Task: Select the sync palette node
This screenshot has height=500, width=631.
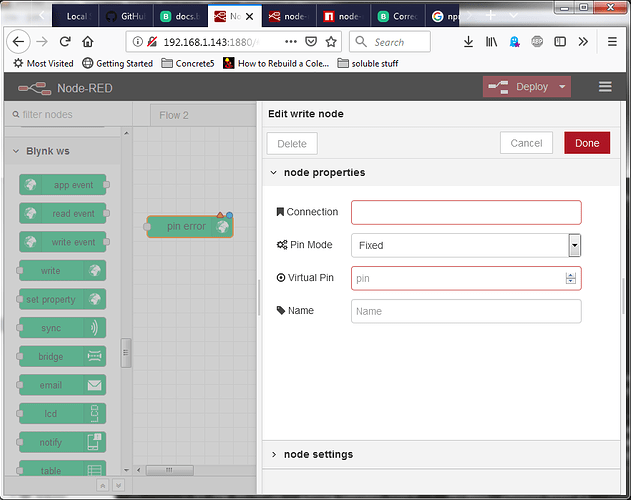Action: 63,328
